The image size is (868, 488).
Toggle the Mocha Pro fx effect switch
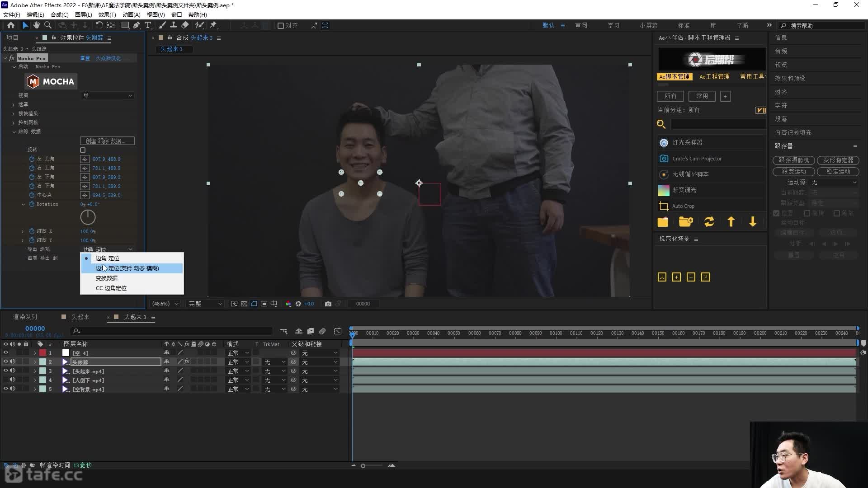[12, 58]
